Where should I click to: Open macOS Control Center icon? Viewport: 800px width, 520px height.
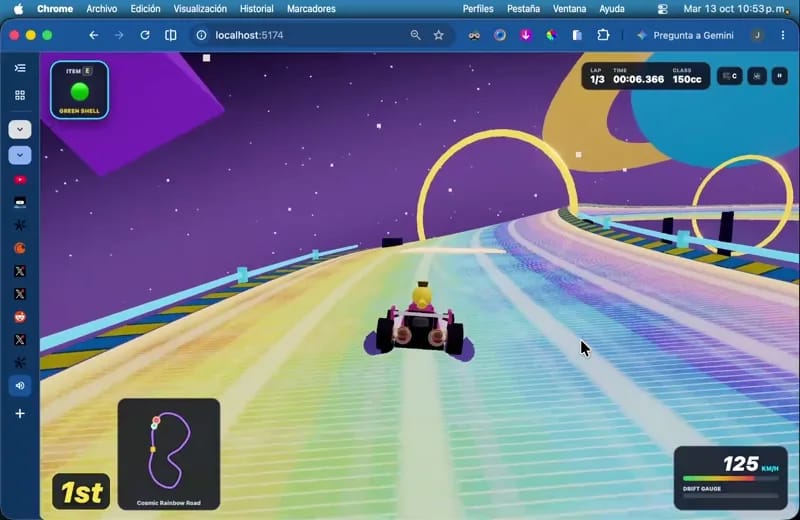[662, 9]
